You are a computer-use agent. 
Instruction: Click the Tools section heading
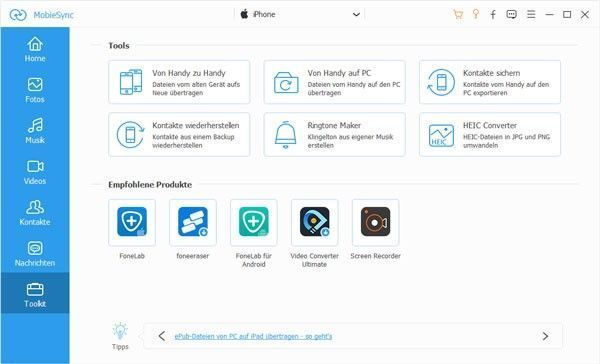tap(119, 46)
